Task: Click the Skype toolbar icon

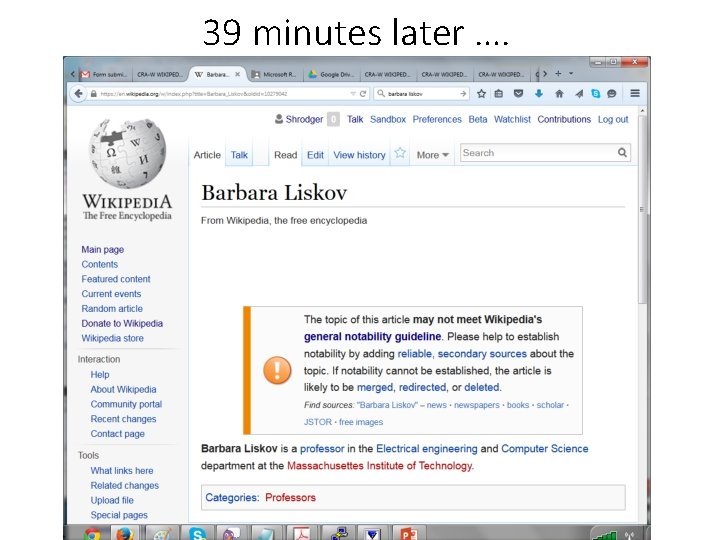Action: coord(596,94)
